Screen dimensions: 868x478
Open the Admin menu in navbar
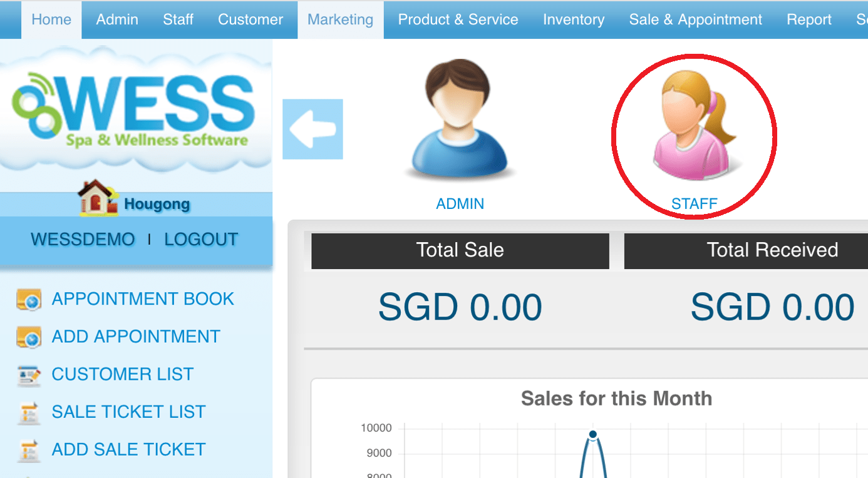pyautogui.click(x=117, y=19)
